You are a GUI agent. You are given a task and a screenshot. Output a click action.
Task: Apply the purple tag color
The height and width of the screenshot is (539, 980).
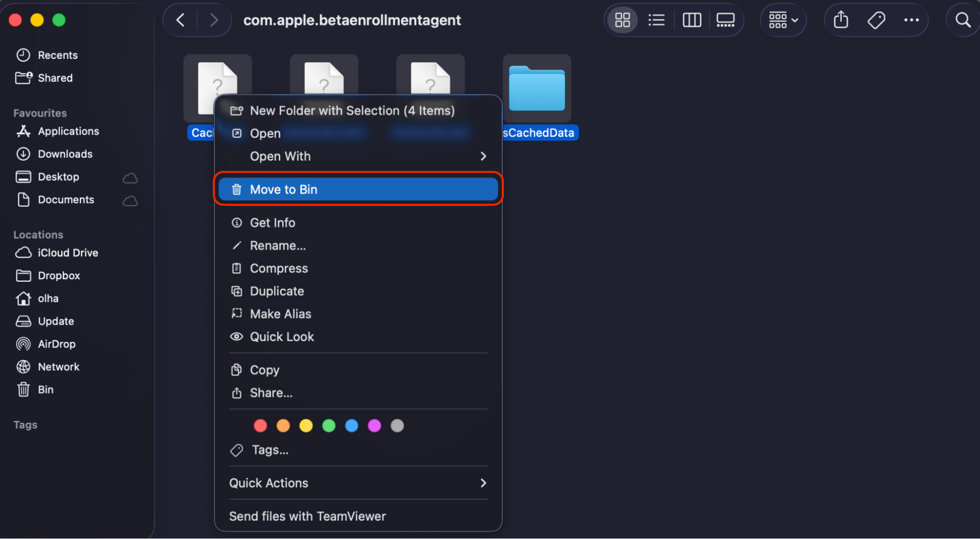click(375, 426)
